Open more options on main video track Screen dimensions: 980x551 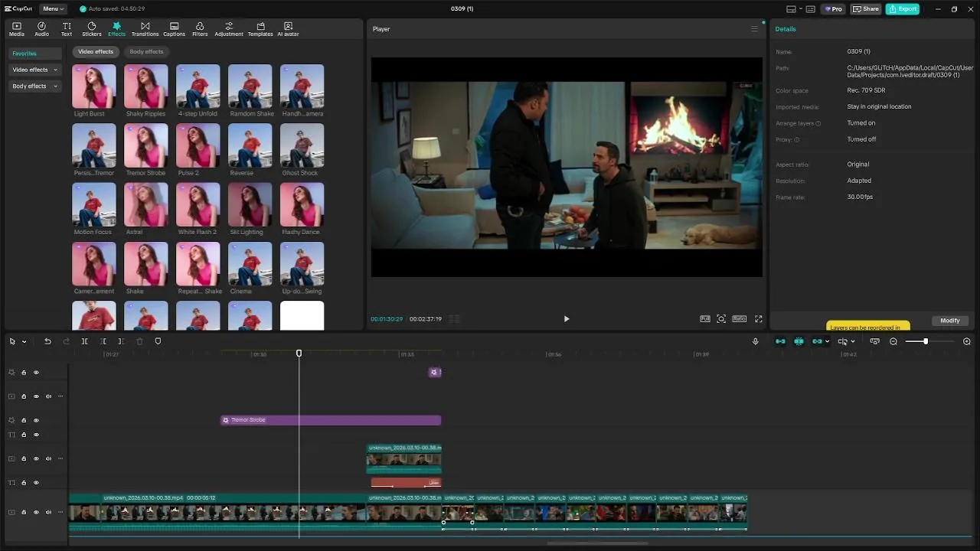click(60, 513)
